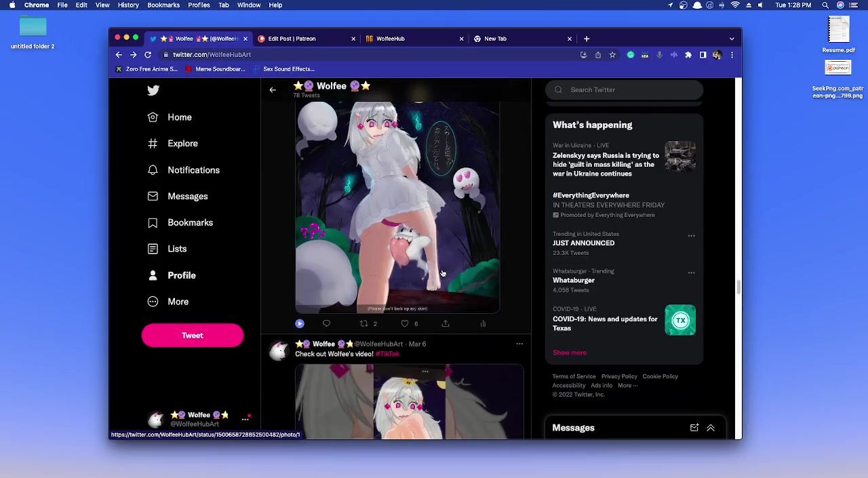
Task: Click the back arrow beside the Wolfee header
Action: click(x=273, y=89)
